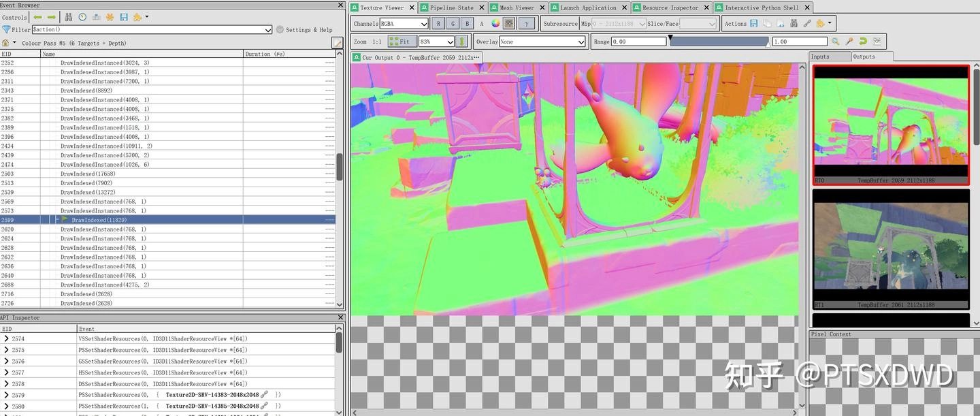Viewport: 980px width, 416px height.
Task: Click the Filter funnel icon
Action: coord(6,30)
